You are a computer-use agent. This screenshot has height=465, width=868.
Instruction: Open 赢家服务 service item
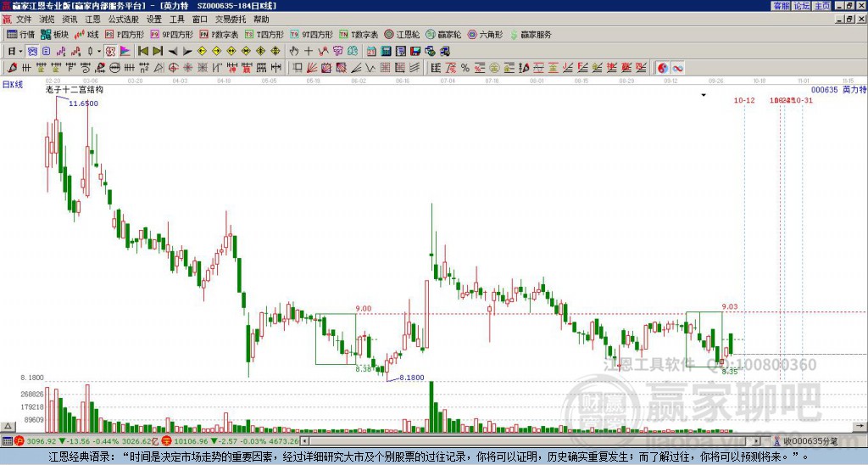(531, 34)
